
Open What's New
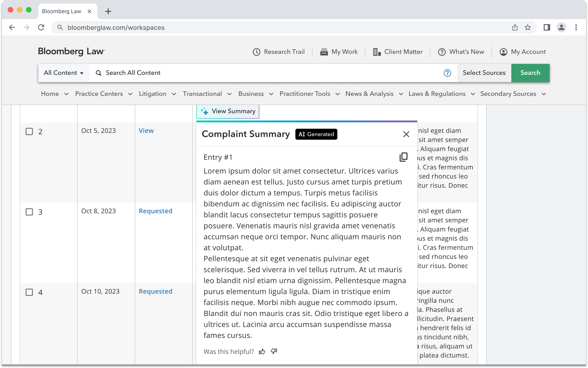pos(461,52)
